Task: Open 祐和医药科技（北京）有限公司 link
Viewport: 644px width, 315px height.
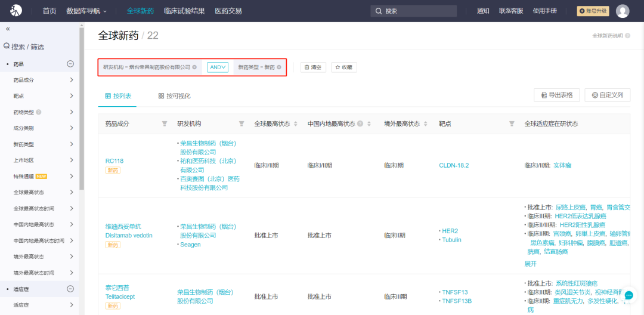Action: [208, 165]
